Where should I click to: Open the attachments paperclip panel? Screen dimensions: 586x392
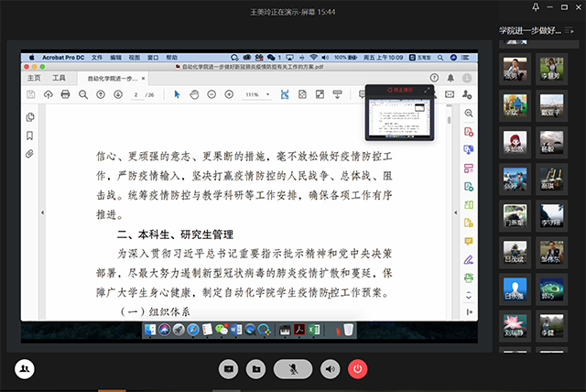click(30, 153)
